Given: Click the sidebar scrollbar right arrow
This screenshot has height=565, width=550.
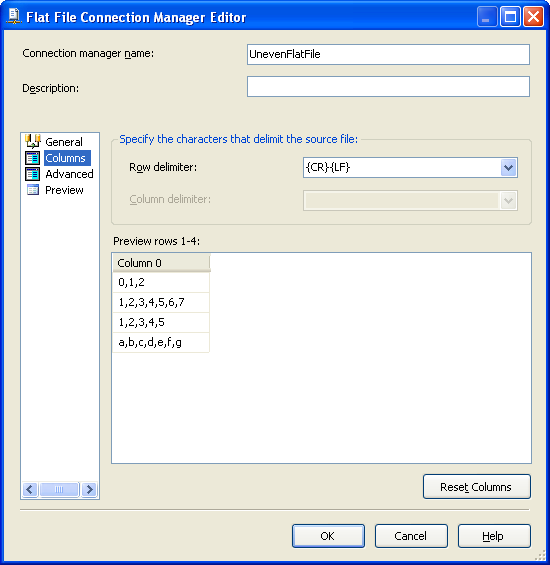Looking at the screenshot, I should click(x=89, y=489).
